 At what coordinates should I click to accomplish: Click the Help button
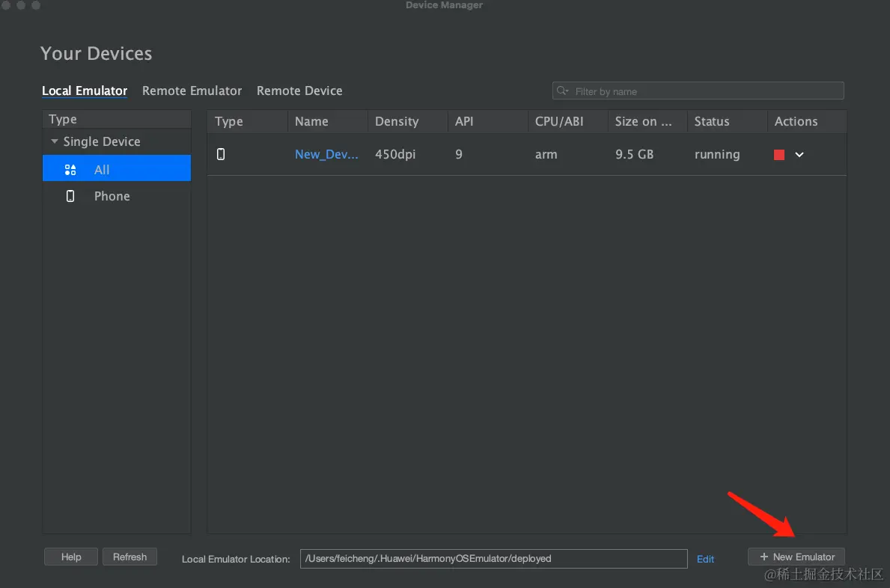tap(71, 557)
